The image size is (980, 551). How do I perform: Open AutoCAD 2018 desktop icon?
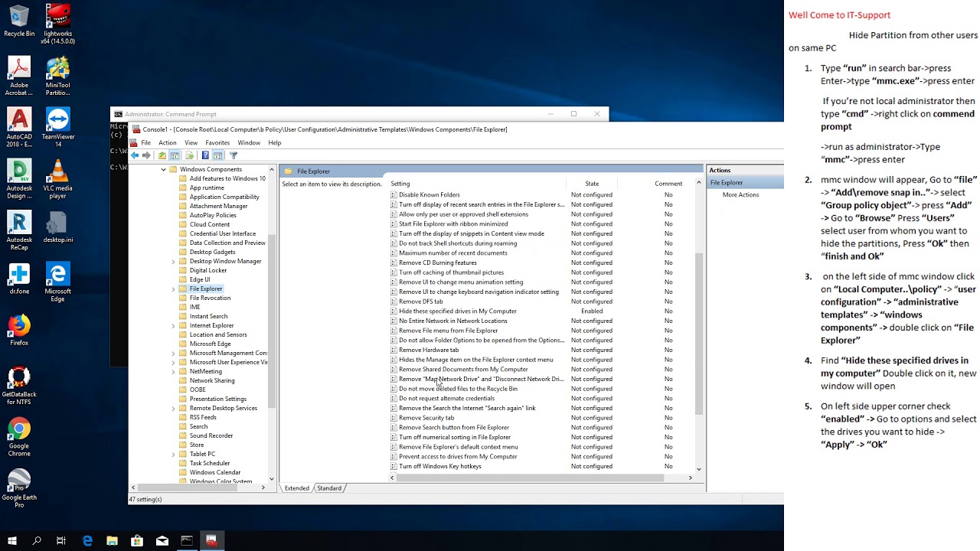[19, 127]
